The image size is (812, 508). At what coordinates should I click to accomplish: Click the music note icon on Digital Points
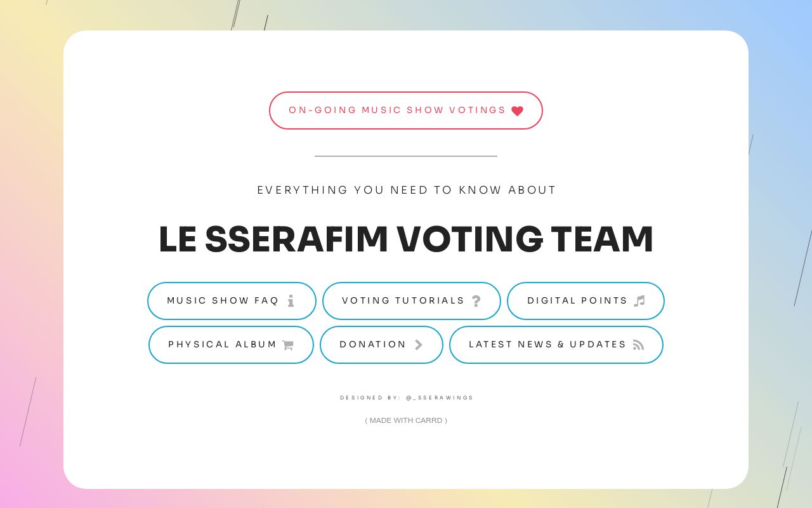tap(639, 301)
